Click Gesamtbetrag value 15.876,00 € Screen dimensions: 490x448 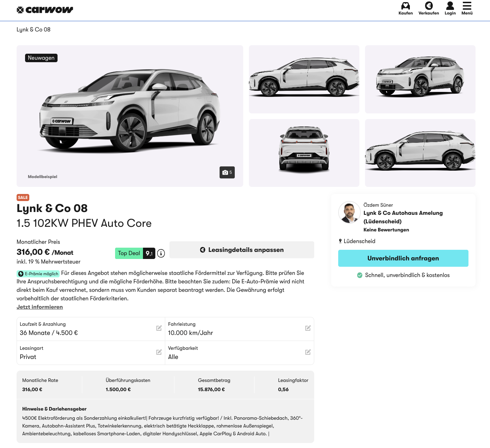(211, 389)
